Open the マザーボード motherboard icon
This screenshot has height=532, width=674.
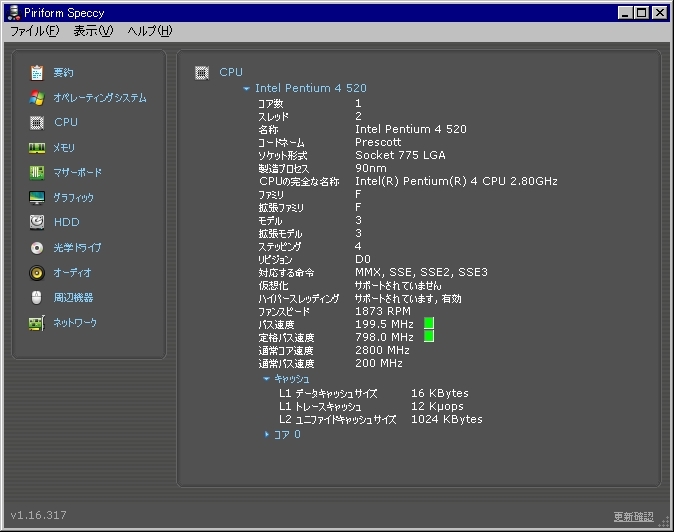(x=37, y=173)
